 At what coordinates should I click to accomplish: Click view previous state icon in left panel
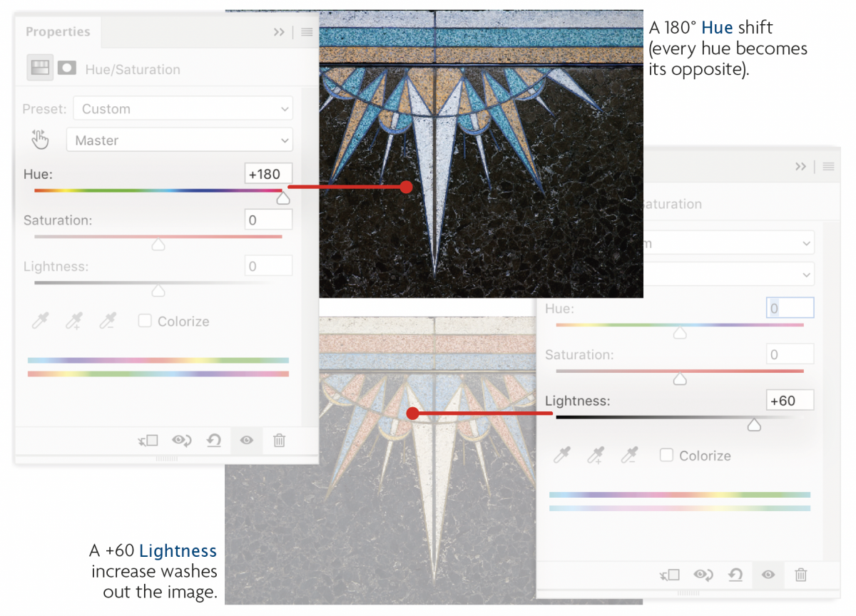[x=181, y=441]
